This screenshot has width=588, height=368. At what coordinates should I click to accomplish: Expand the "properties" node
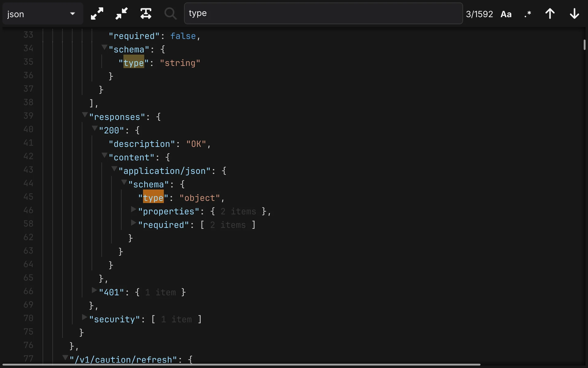(x=134, y=209)
